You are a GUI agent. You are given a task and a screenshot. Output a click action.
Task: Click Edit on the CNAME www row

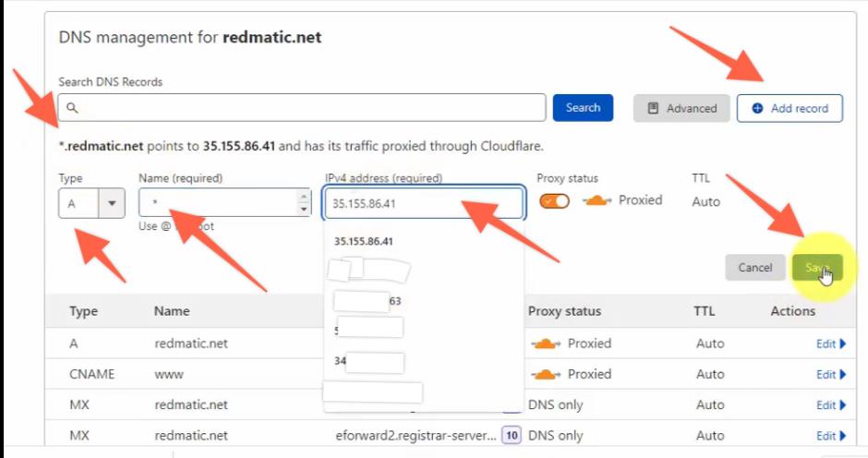831,374
